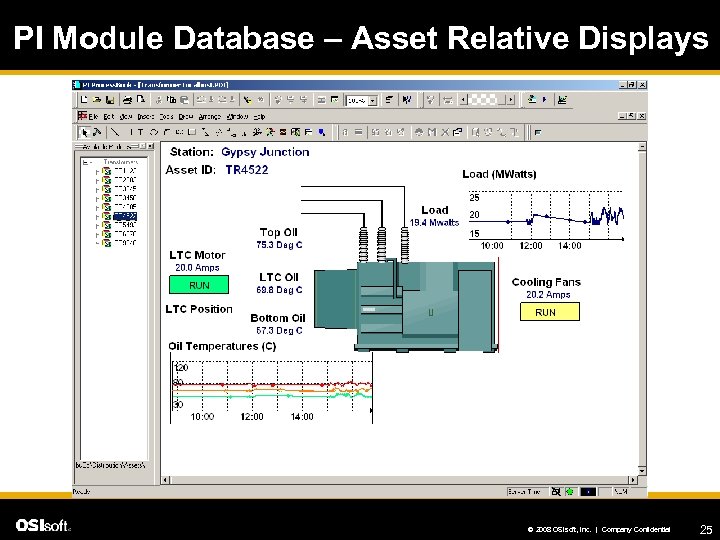720x540 pixels.
Task: Click the blue button tool icon
Action: tap(322, 132)
